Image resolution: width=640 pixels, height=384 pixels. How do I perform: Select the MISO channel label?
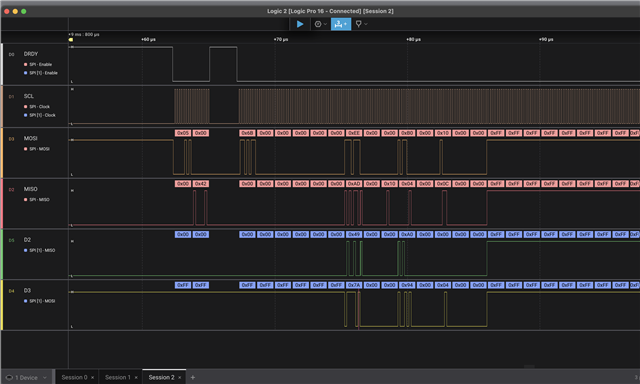(x=31, y=189)
